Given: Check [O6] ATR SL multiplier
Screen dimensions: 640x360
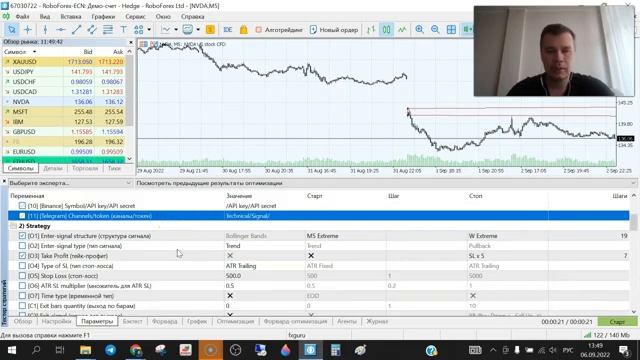Looking at the screenshot, I should click(x=22, y=286).
